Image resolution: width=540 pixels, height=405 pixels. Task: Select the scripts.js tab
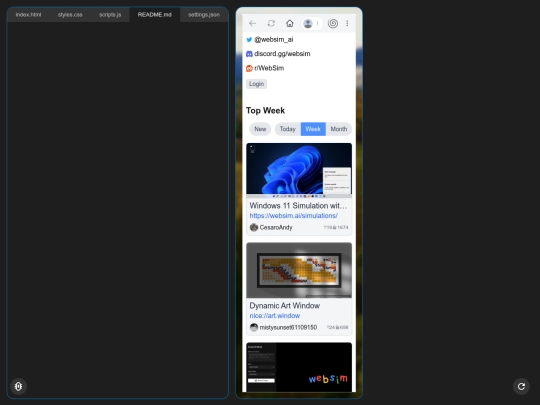(x=110, y=15)
